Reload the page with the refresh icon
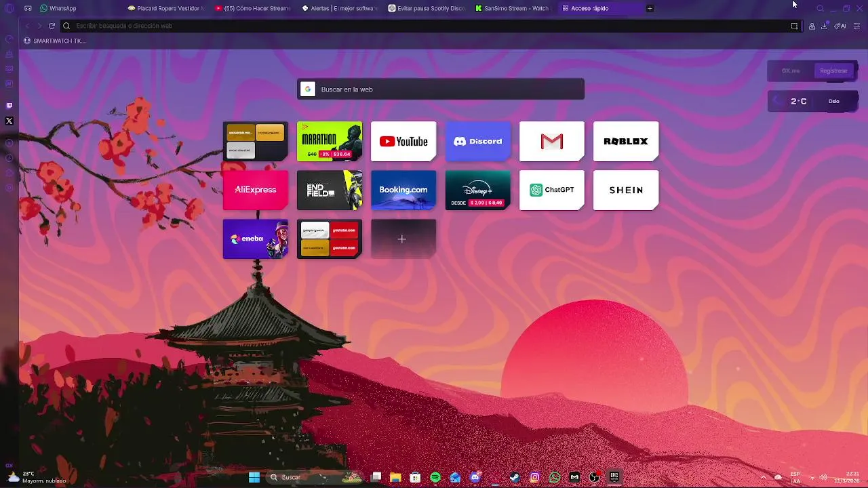868x488 pixels. (x=52, y=26)
